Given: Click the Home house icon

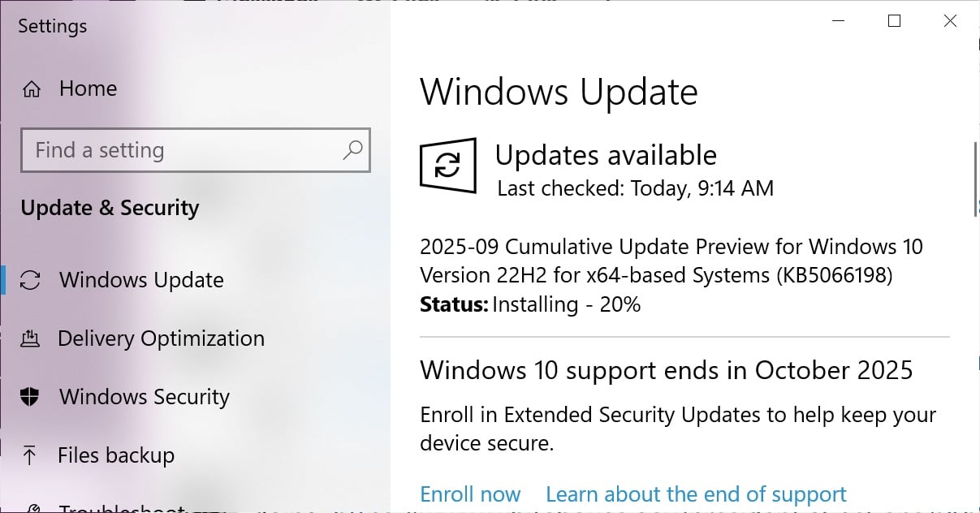Looking at the screenshot, I should pos(32,88).
